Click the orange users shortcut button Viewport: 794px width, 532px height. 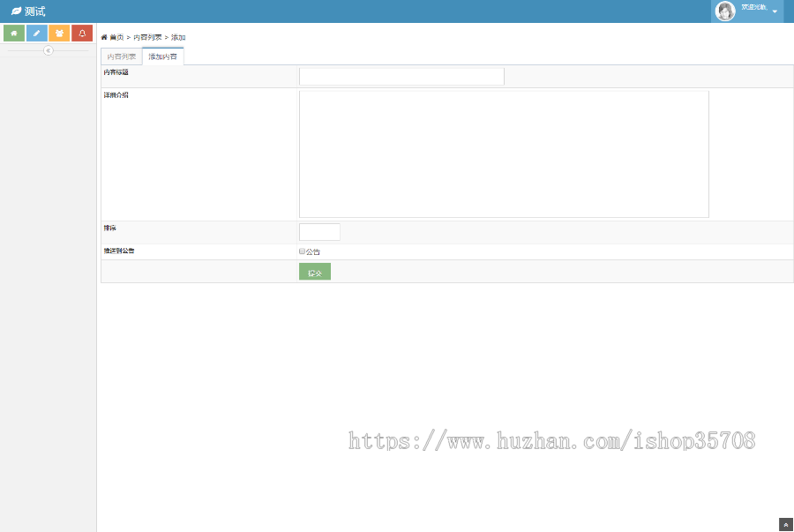(x=59, y=34)
